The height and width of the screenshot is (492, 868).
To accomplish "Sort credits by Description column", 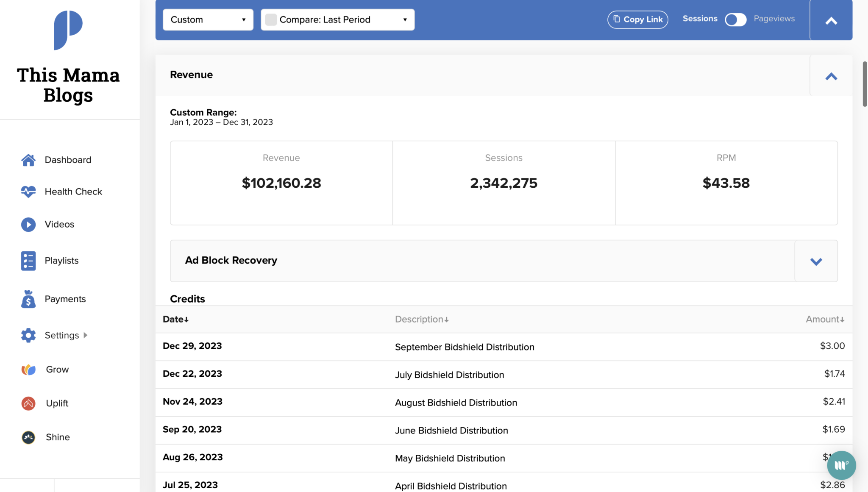I will pos(422,320).
